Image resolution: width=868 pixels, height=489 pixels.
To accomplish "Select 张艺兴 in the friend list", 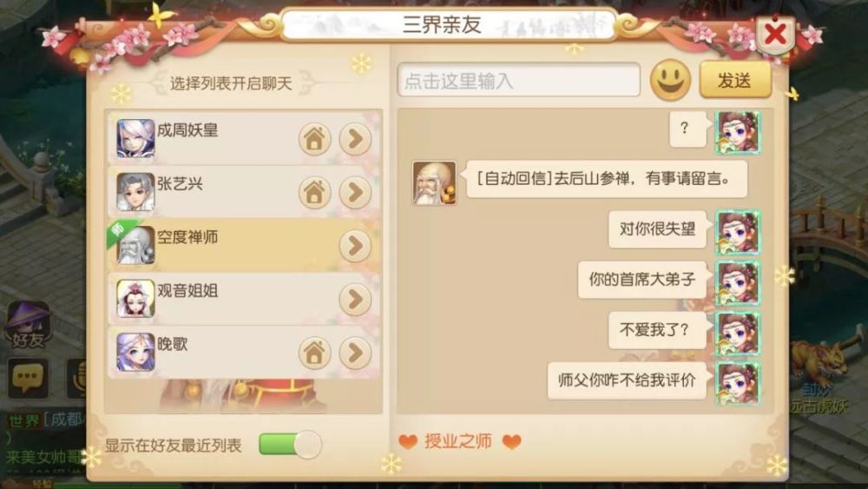I will [x=244, y=192].
